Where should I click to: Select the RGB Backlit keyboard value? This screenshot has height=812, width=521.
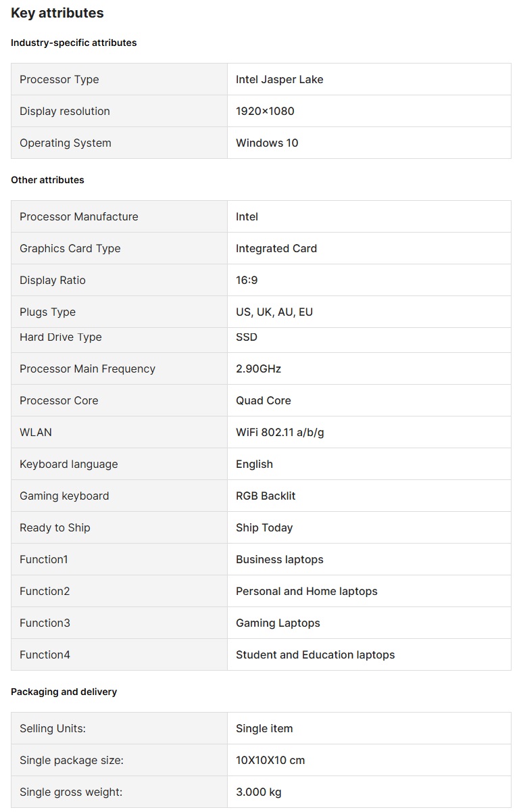266,496
